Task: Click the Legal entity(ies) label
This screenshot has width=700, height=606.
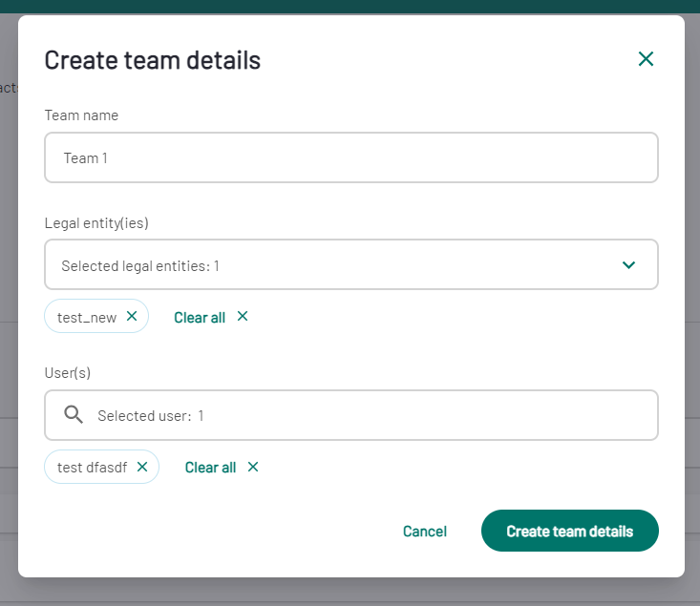Action: coord(96,222)
